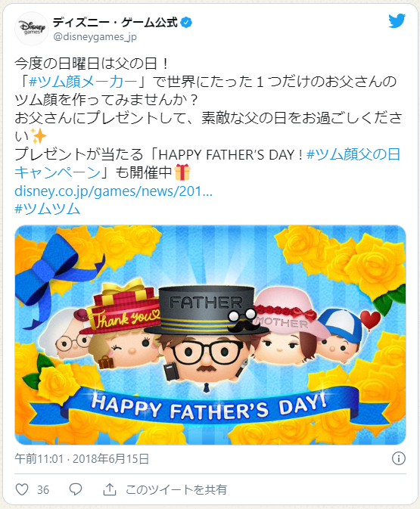
Task: Click the blue verified badge
Action: pos(186,23)
